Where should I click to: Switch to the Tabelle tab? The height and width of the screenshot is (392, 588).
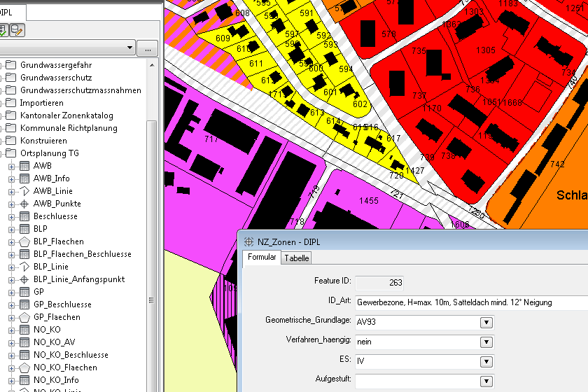pos(296,258)
